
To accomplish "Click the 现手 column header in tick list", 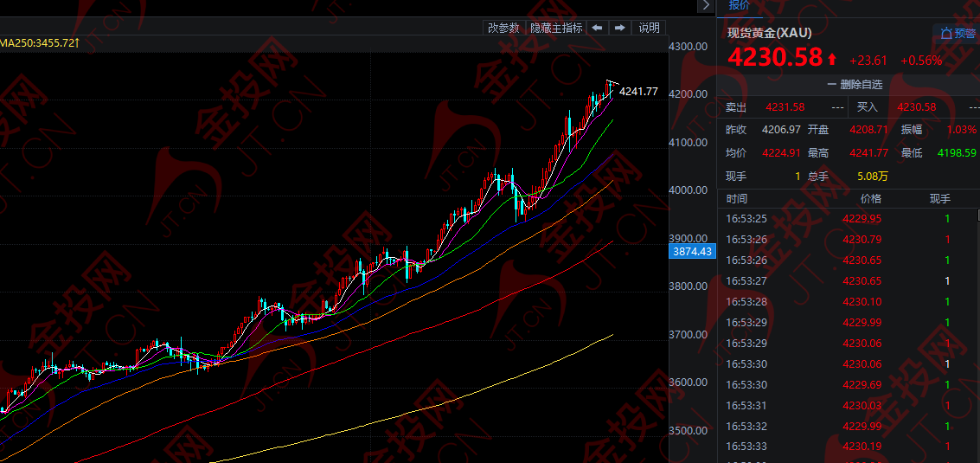I will [940, 199].
